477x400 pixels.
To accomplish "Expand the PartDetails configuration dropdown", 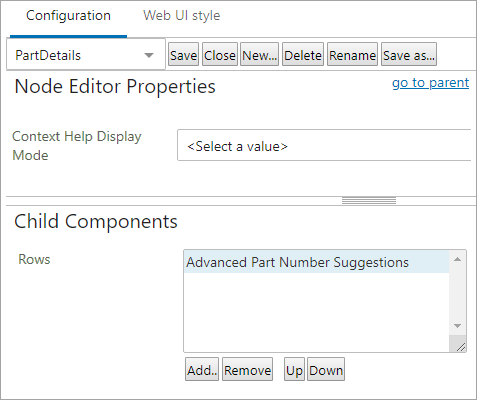I will tap(86, 55).
